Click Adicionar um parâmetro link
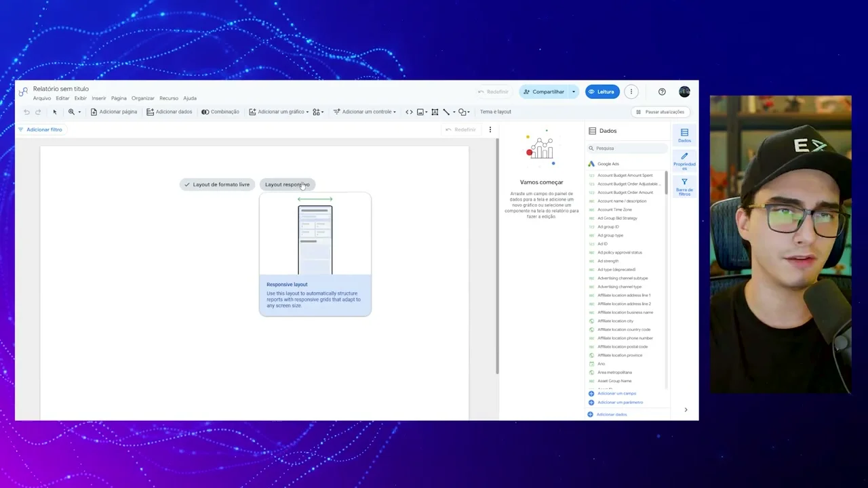Screen dimensions: 868x488 tap(616, 402)
